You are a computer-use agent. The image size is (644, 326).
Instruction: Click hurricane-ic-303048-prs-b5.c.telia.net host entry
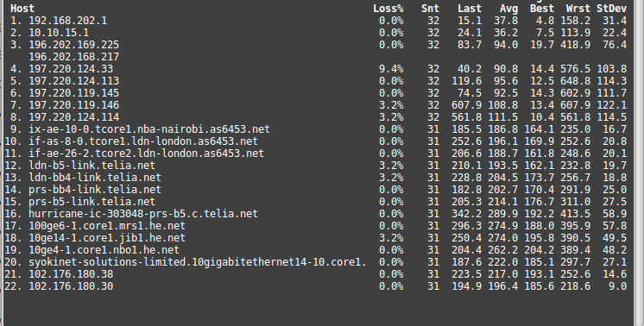click(143, 214)
